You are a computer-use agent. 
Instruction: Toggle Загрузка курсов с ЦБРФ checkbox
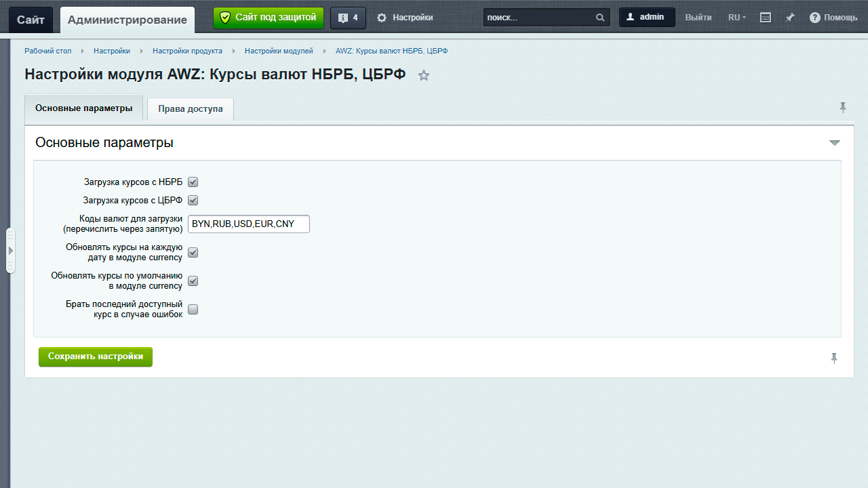193,201
